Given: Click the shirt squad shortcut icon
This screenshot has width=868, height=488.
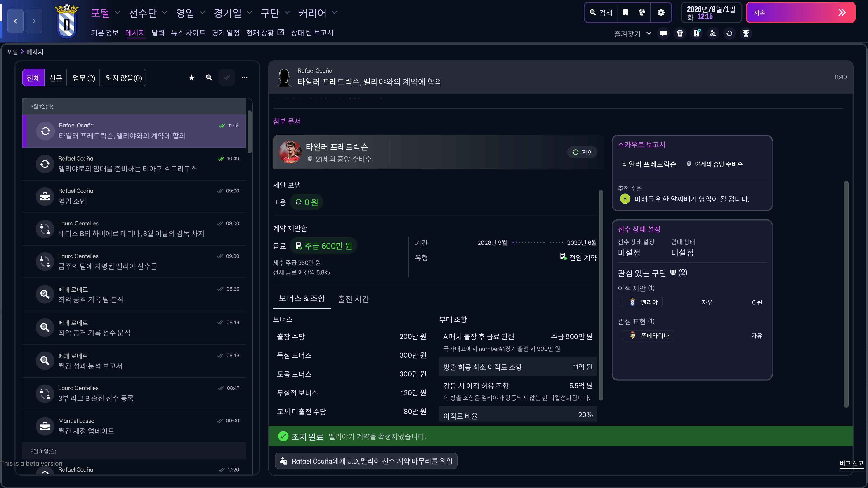Looking at the screenshot, I should click(x=680, y=33).
